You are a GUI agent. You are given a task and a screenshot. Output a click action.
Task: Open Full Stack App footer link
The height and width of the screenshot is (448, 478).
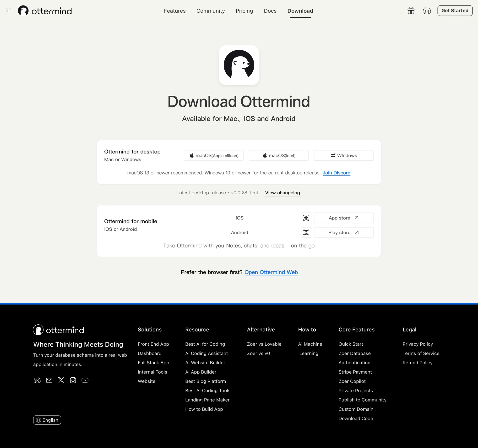click(153, 363)
